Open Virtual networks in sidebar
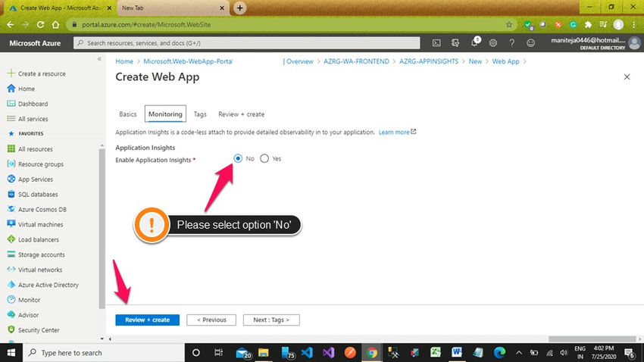Image resolution: width=644 pixels, height=362 pixels. [x=40, y=270]
